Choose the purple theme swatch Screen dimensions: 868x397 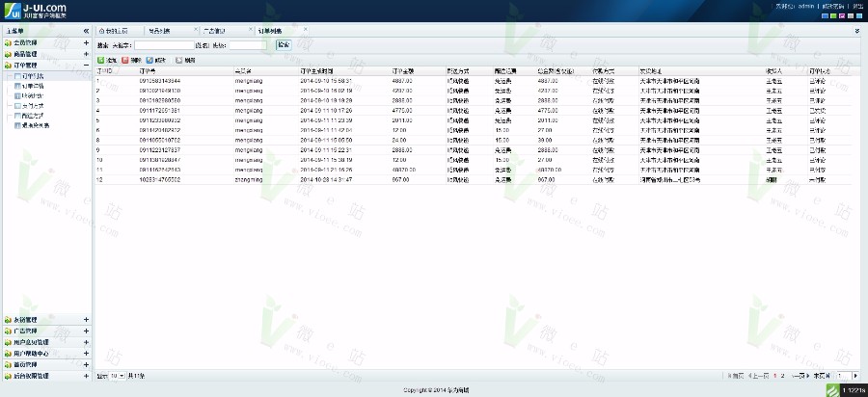pyautogui.click(x=841, y=16)
